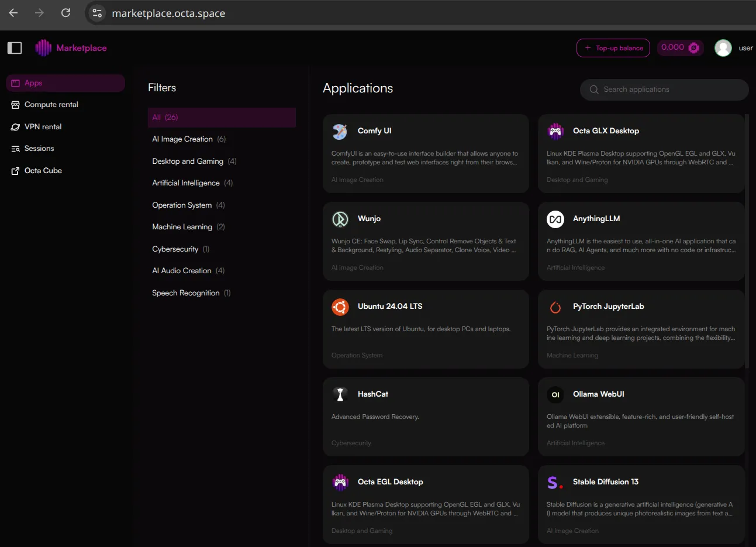This screenshot has height=547, width=756.
Task: Click the balance coin icon
Action: click(x=694, y=48)
